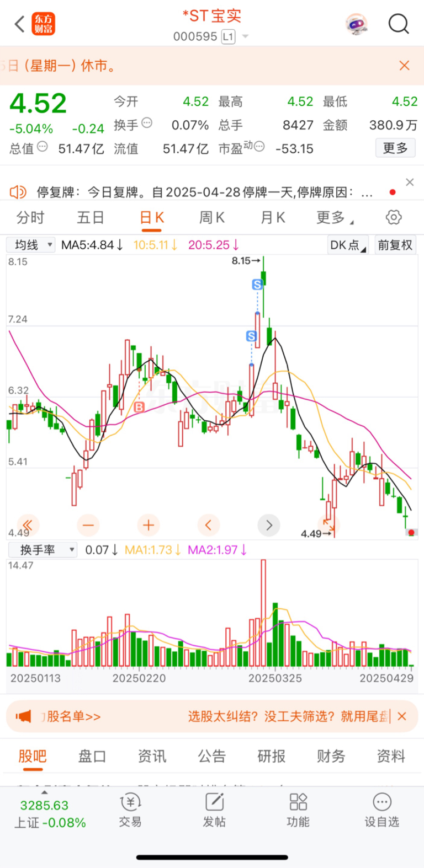The height and width of the screenshot is (868, 424).
Task: Switch to 财务 tab
Action: click(x=331, y=756)
